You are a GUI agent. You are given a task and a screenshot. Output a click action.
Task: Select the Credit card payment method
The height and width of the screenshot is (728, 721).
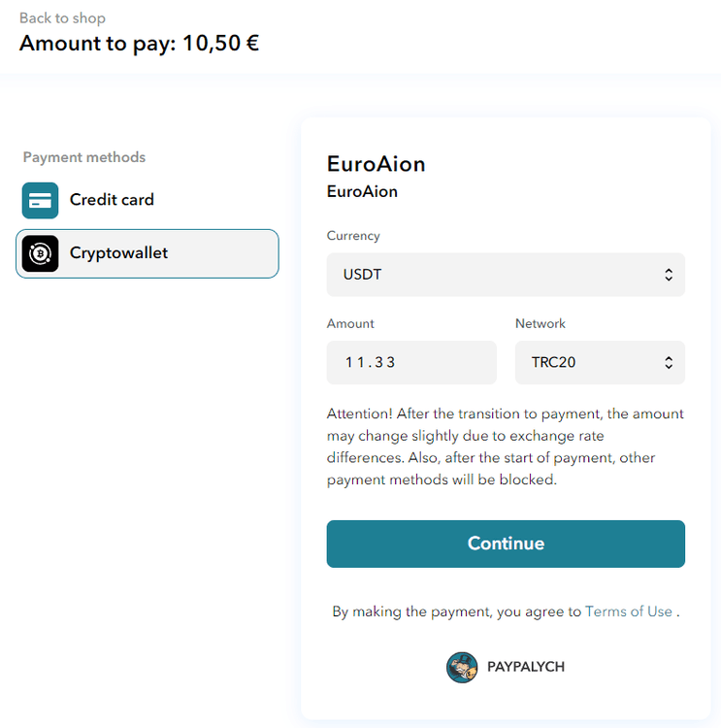[x=112, y=200]
